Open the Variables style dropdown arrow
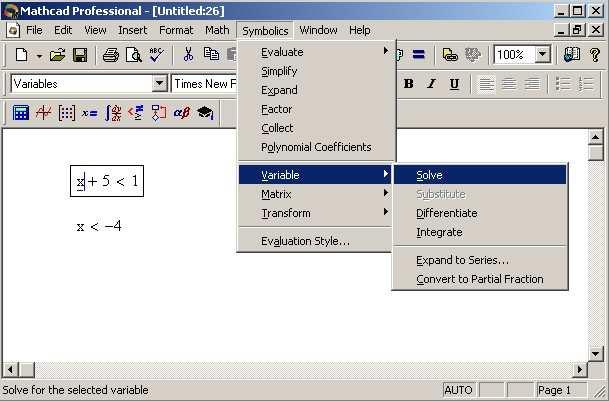The height and width of the screenshot is (401, 609). tap(159, 84)
